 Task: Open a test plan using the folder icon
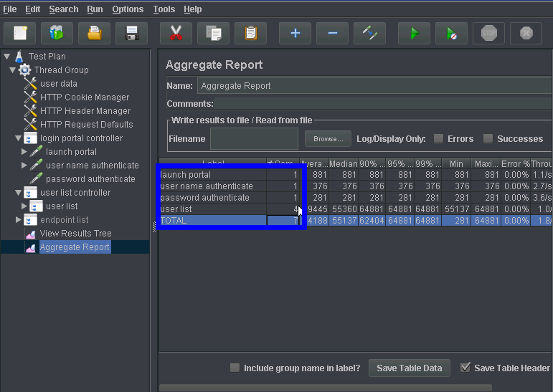point(94,33)
